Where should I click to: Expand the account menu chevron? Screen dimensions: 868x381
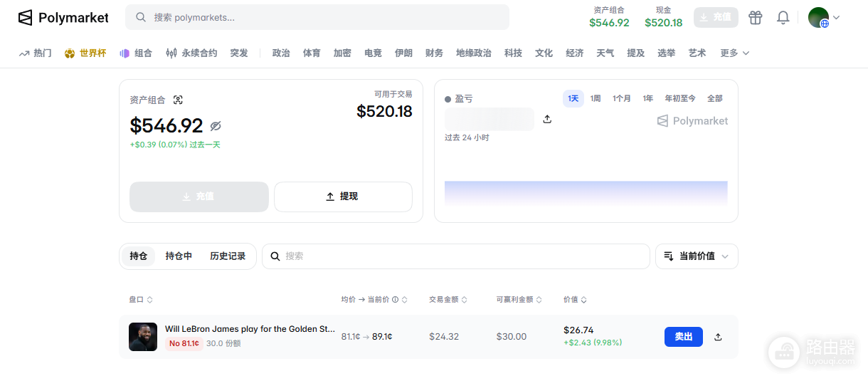click(836, 17)
